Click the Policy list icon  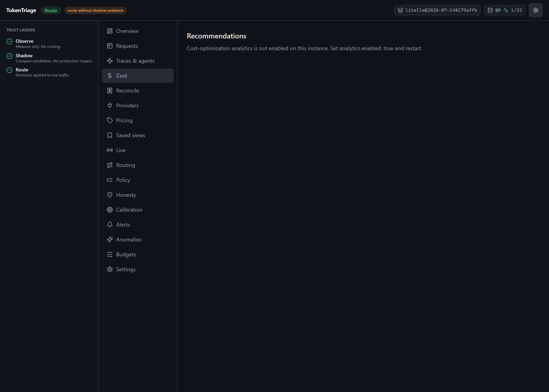coord(110,180)
